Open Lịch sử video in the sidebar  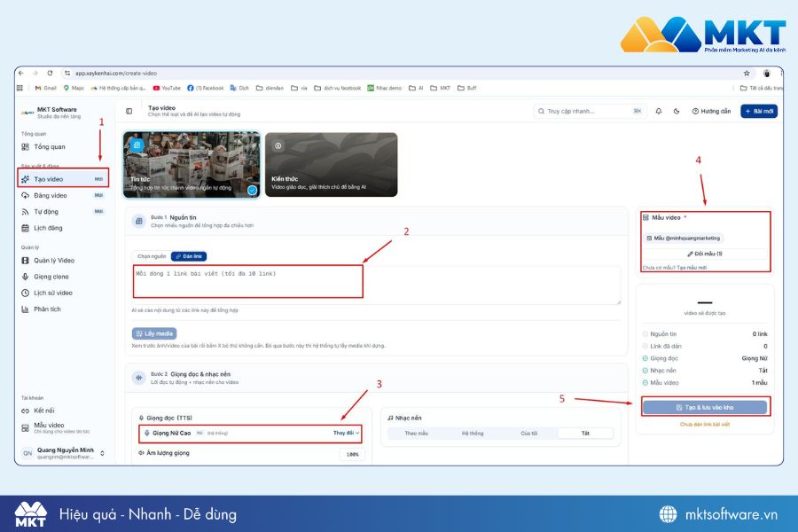pyautogui.click(x=63, y=293)
